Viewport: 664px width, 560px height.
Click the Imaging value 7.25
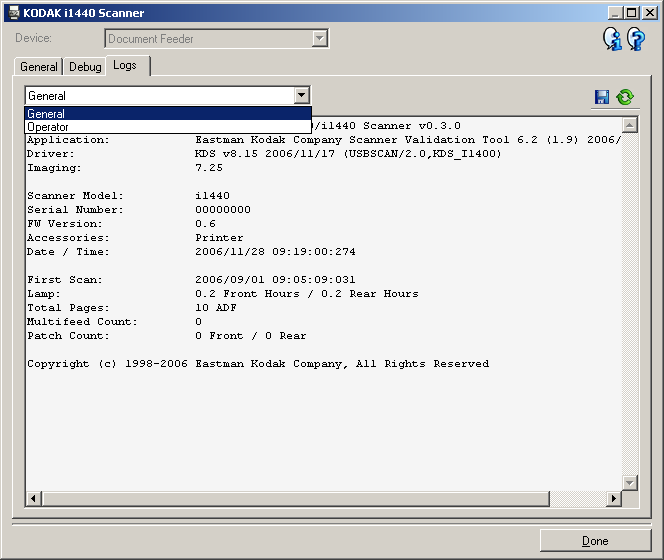click(209, 168)
